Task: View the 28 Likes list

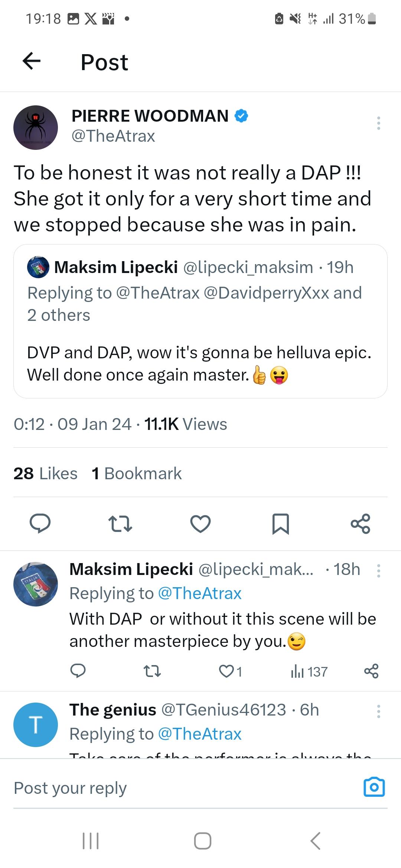Action: (45, 473)
